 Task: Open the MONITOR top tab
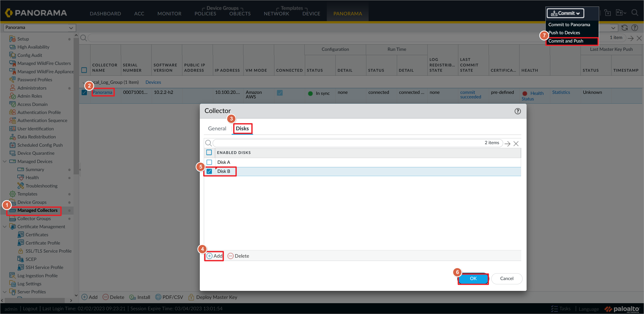pos(169,14)
